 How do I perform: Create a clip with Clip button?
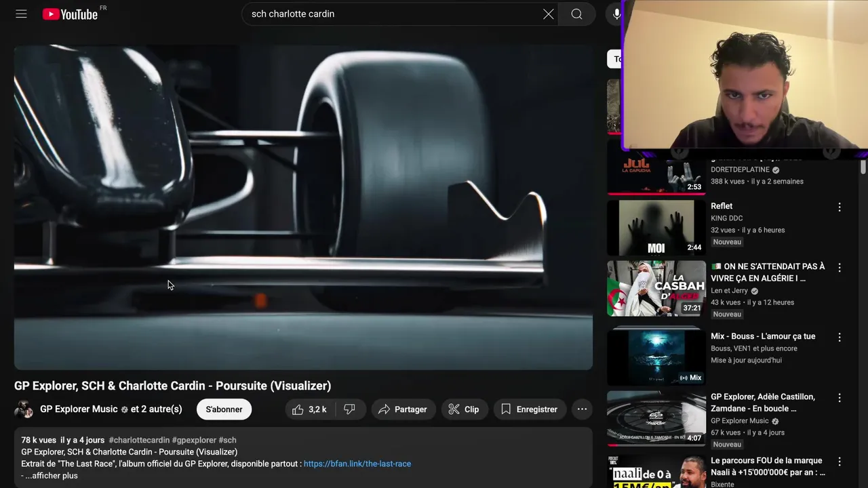pos(464,409)
